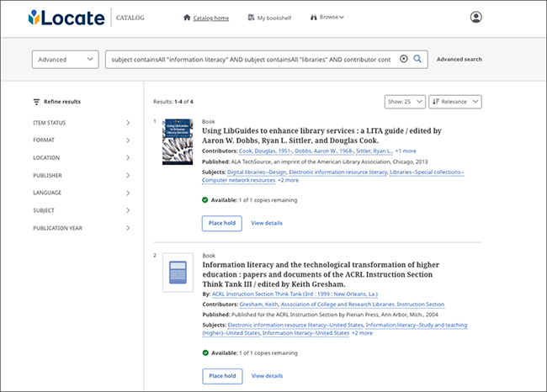Open My bookshelf
This screenshot has height=392, width=547.
click(x=274, y=18)
